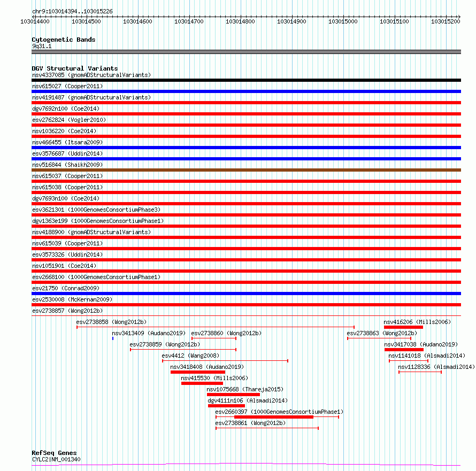
Task: Click the 9q31.1 band label
Action: (x=42, y=46)
